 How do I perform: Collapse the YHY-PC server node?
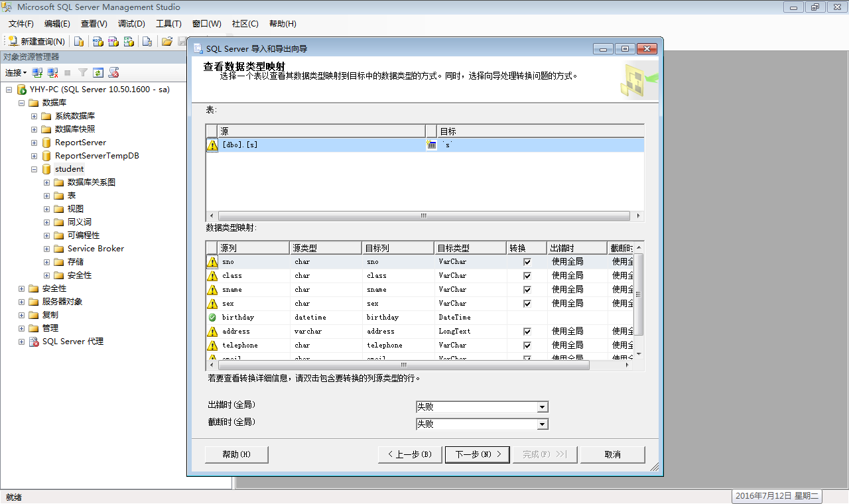[9, 90]
